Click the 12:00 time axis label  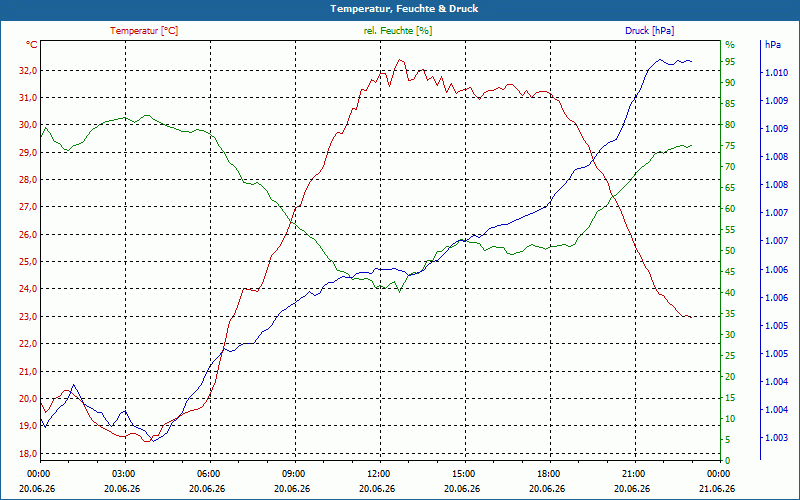pos(378,473)
